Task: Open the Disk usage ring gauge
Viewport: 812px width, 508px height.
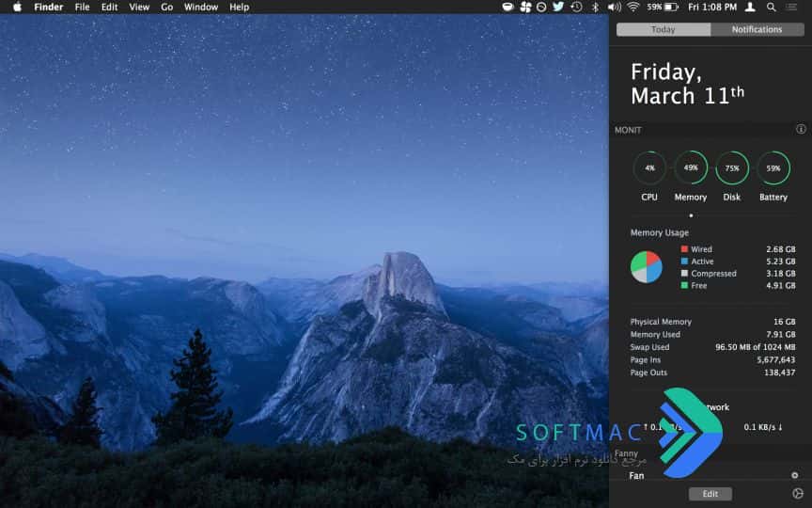Action: tap(732, 168)
